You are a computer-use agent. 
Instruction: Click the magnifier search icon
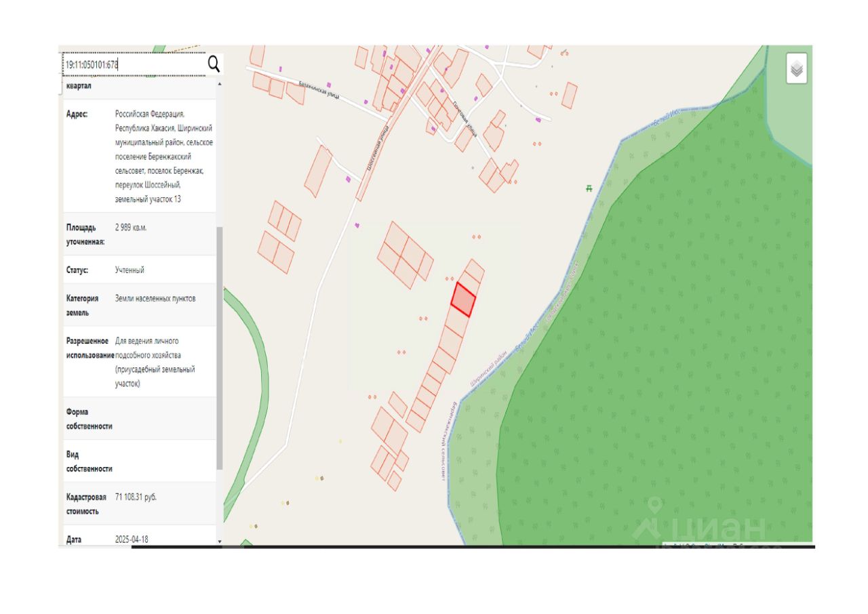214,64
